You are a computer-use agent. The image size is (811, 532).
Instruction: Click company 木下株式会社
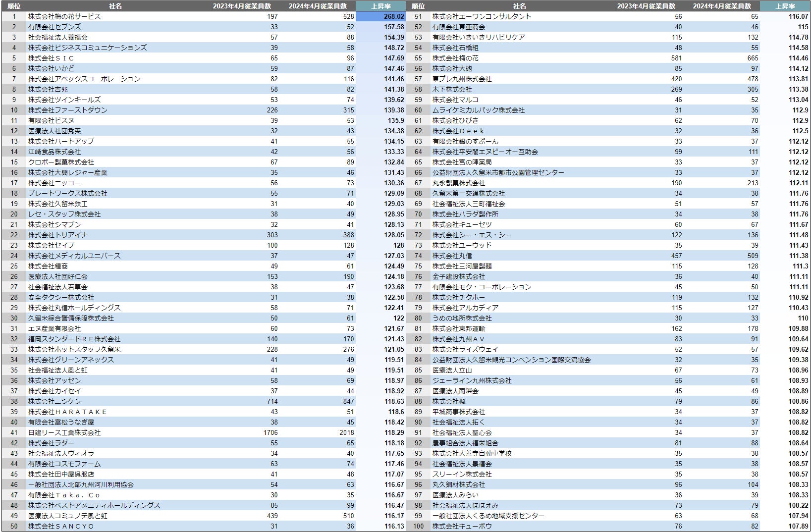[452, 89]
